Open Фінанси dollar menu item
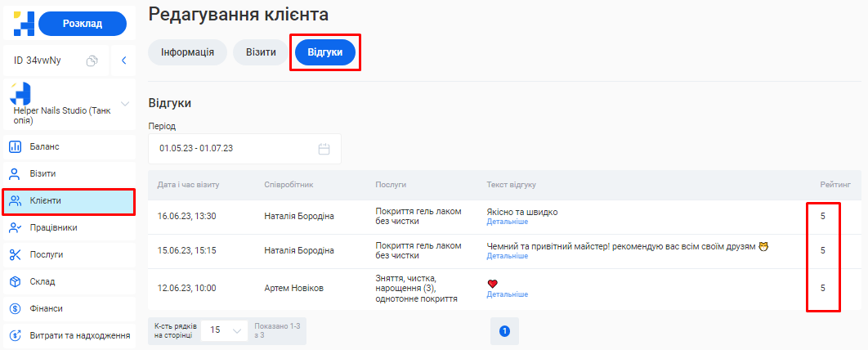This screenshot has width=868, height=350. coord(15,308)
